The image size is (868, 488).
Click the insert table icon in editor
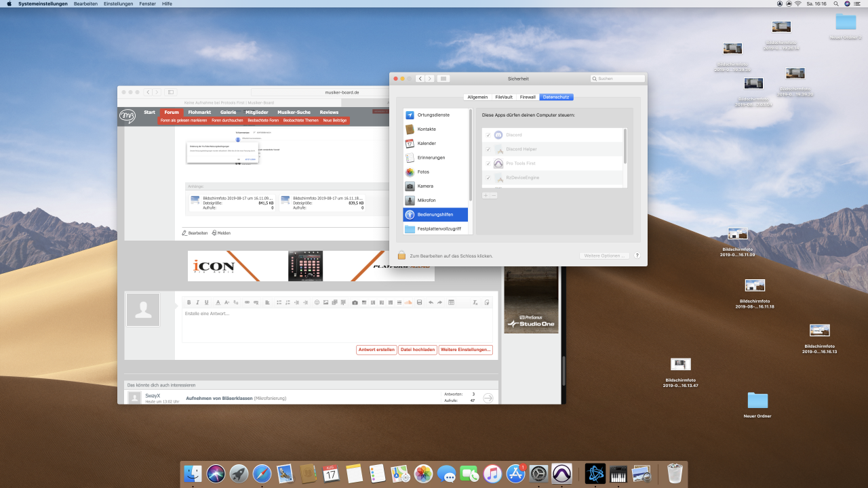point(452,302)
